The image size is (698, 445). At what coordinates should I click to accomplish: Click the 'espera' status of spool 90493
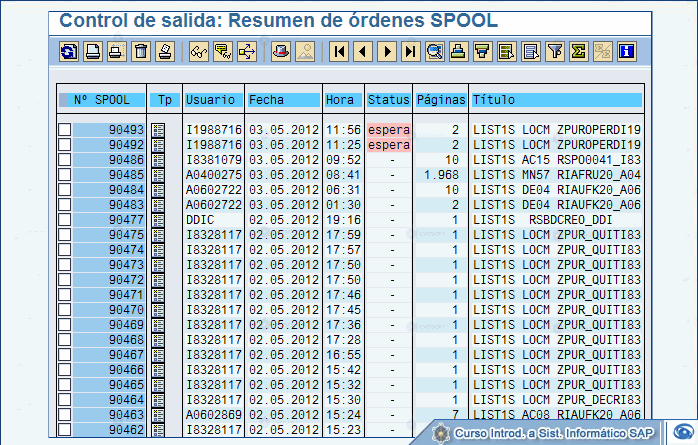tap(389, 130)
